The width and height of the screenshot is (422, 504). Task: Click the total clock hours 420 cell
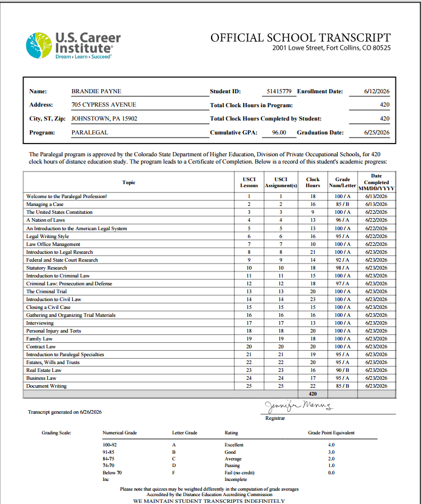pos(313,394)
